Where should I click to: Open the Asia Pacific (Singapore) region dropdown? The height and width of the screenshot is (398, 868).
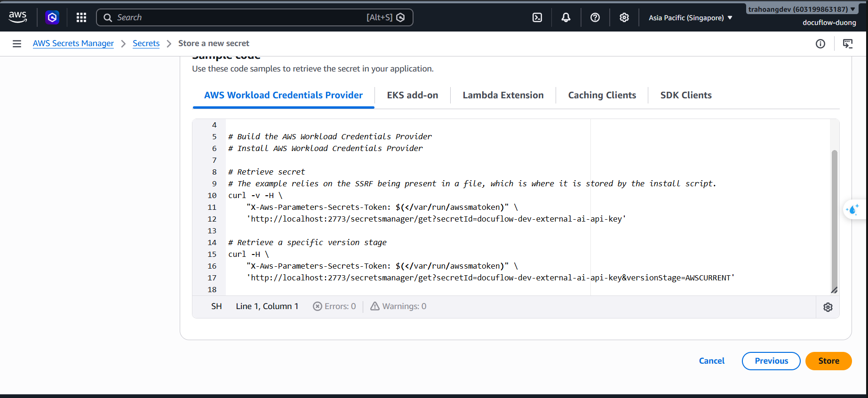(x=691, y=18)
